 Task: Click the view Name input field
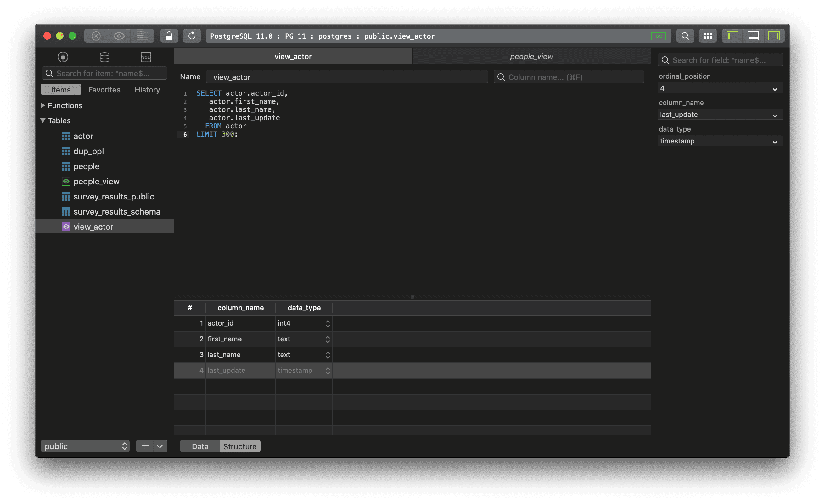click(x=347, y=77)
